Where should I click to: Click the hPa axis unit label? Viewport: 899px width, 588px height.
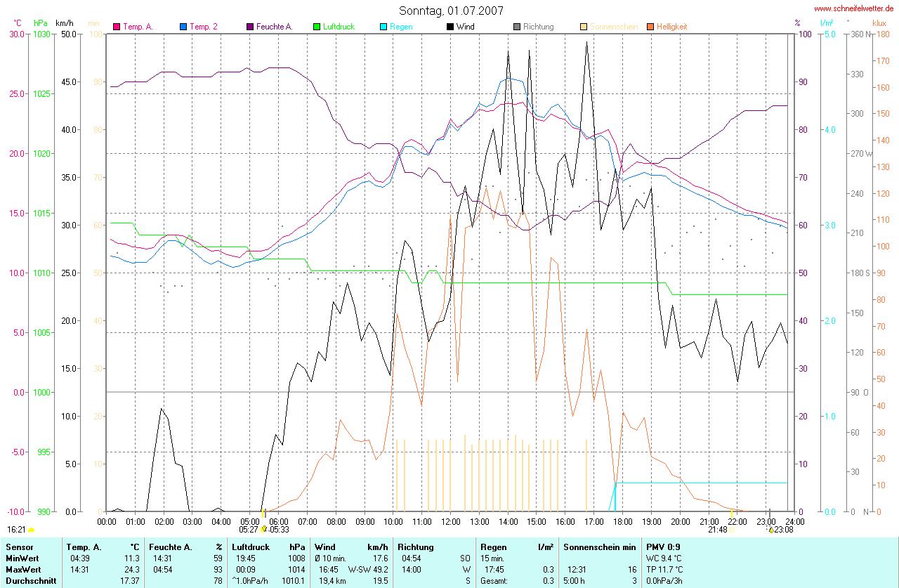[41, 23]
